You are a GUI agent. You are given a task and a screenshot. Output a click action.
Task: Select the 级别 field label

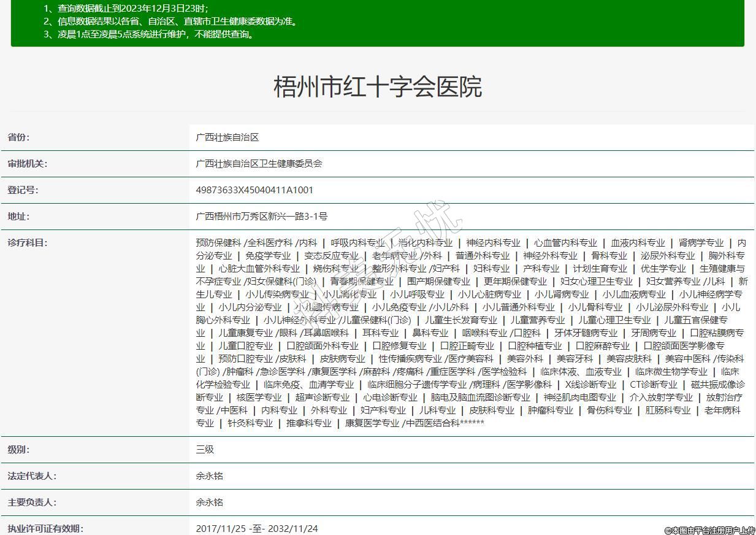[18, 450]
